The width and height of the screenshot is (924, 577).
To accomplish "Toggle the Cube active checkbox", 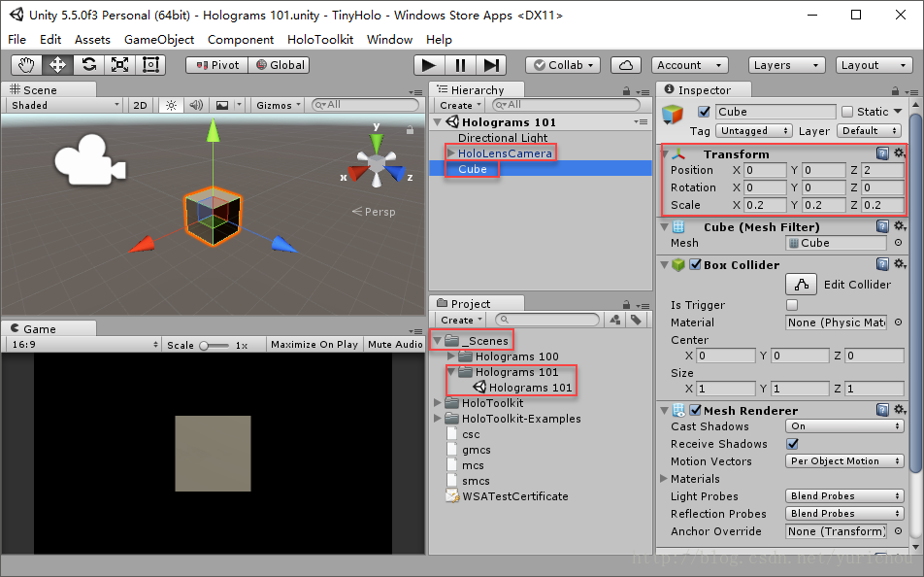I will click(704, 112).
